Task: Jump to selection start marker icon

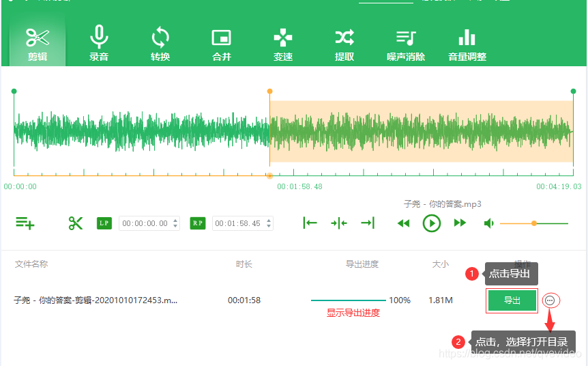Action: (x=310, y=223)
